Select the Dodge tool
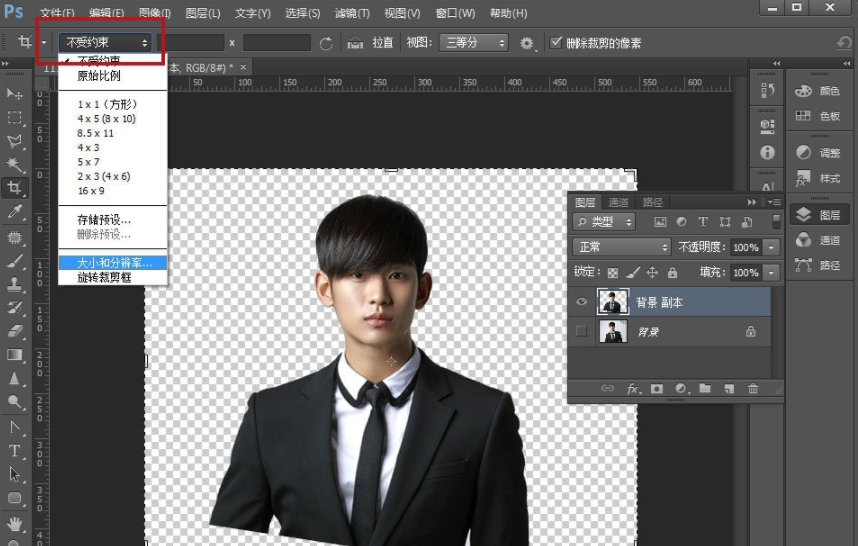This screenshot has height=546, width=858. (14, 403)
